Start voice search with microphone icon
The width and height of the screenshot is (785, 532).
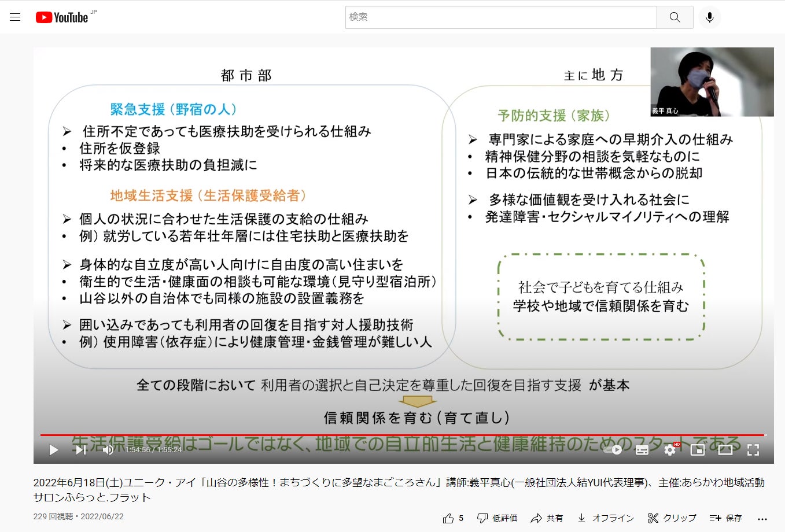coord(709,17)
